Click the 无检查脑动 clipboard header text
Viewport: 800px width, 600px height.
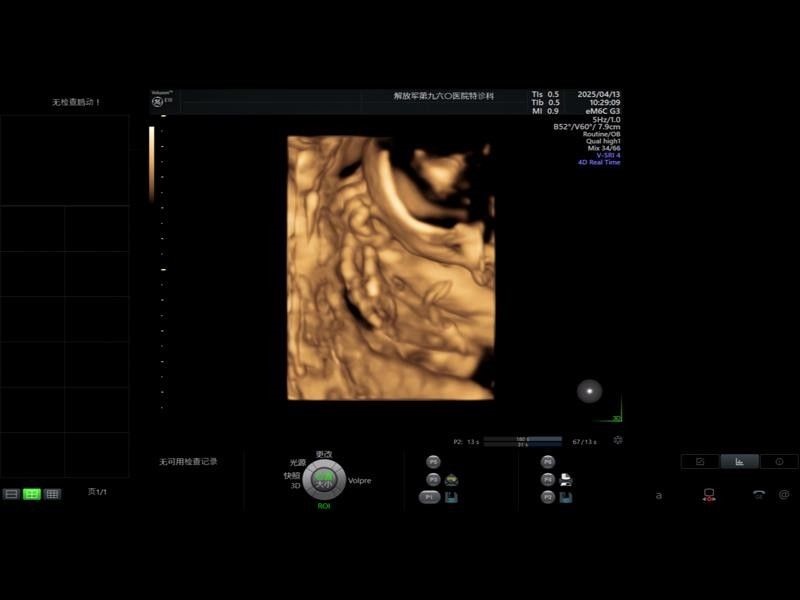[x=76, y=102]
